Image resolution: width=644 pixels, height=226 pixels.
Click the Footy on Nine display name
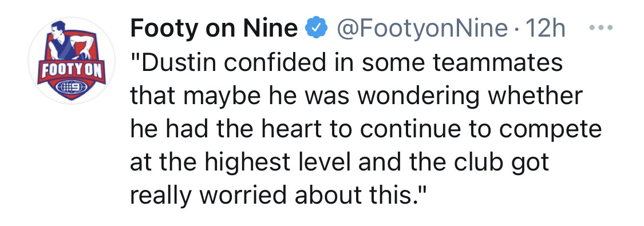coord(214,29)
